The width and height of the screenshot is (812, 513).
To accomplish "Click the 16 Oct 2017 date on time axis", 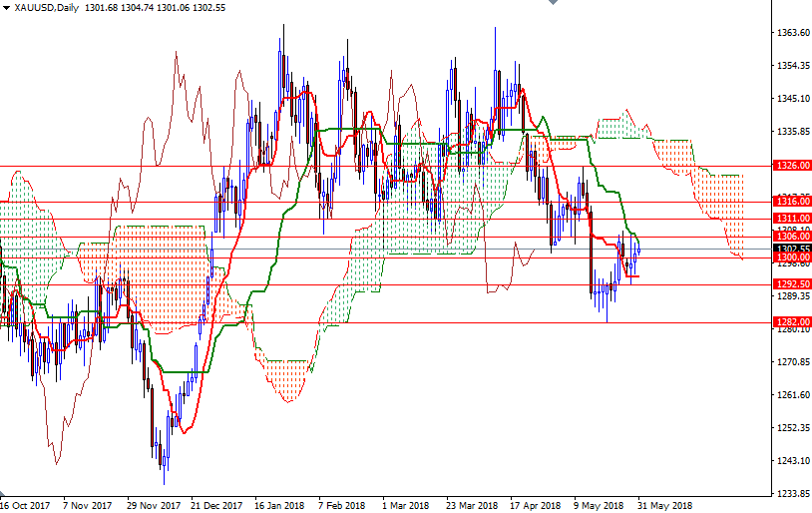I will pyautogui.click(x=25, y=505).
